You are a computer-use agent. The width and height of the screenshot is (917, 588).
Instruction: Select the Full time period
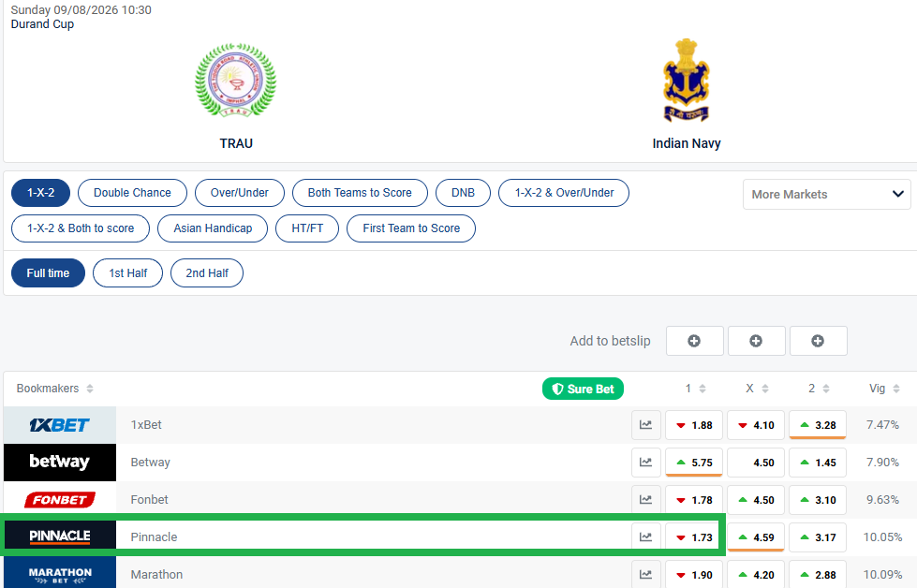(48, 273)
